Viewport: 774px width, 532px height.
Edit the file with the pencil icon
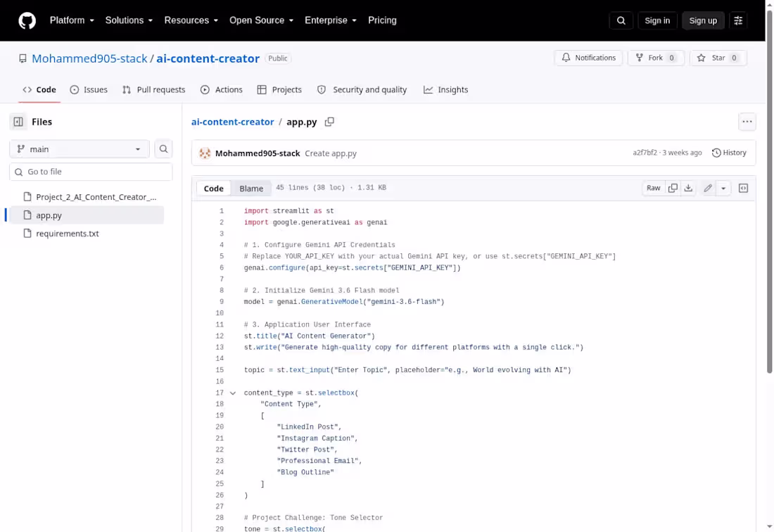click(x=708, y=188)
